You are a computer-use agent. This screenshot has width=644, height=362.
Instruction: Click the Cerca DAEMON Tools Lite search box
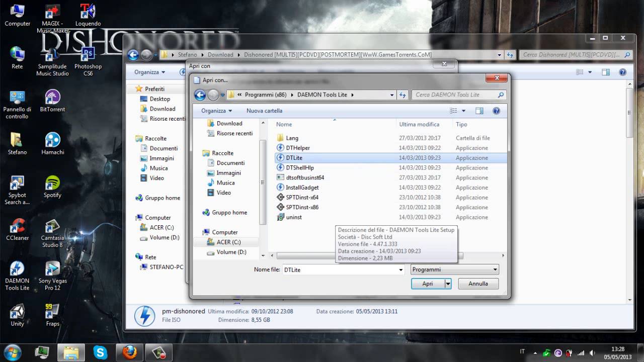coord(459,95)
